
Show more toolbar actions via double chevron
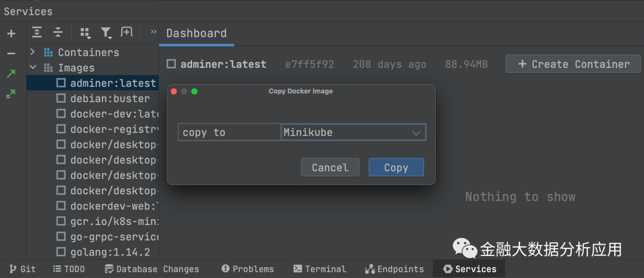(x=153, y=32)
